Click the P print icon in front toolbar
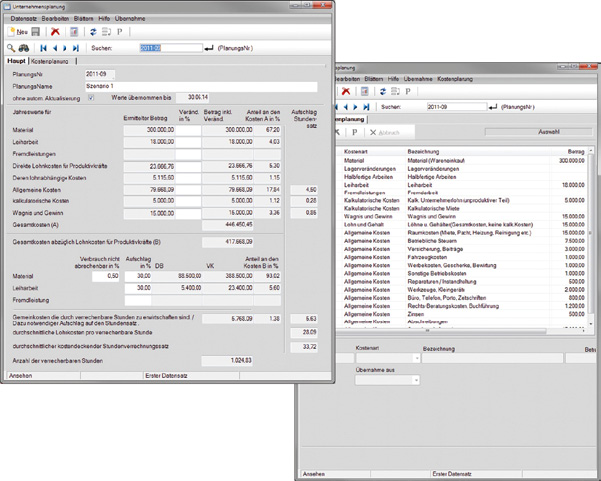 120,32
